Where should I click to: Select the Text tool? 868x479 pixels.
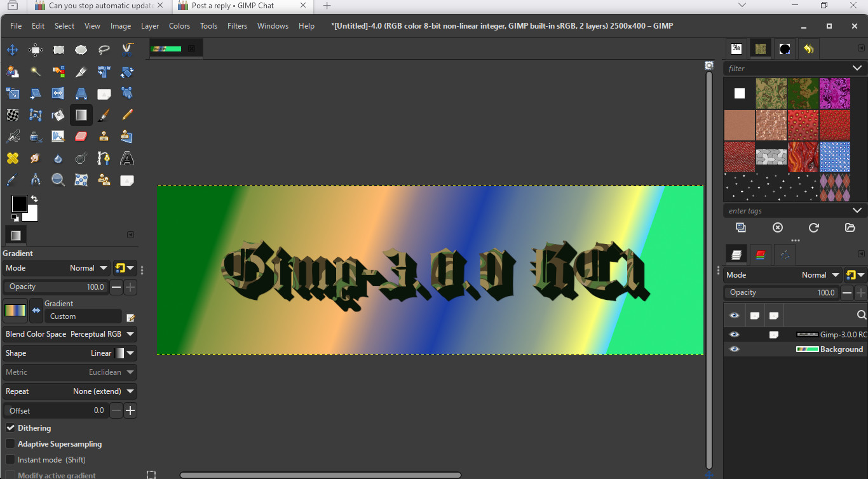[127, 158]
